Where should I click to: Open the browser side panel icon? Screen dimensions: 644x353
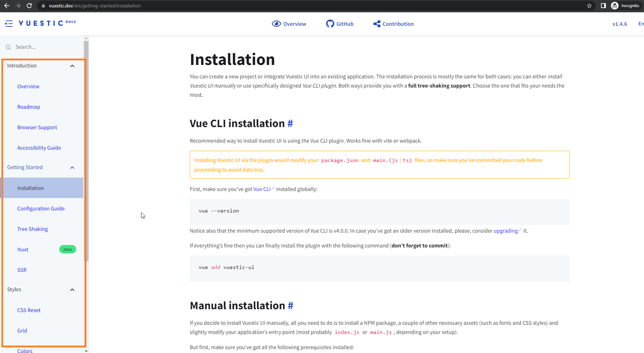coord(603,6)
